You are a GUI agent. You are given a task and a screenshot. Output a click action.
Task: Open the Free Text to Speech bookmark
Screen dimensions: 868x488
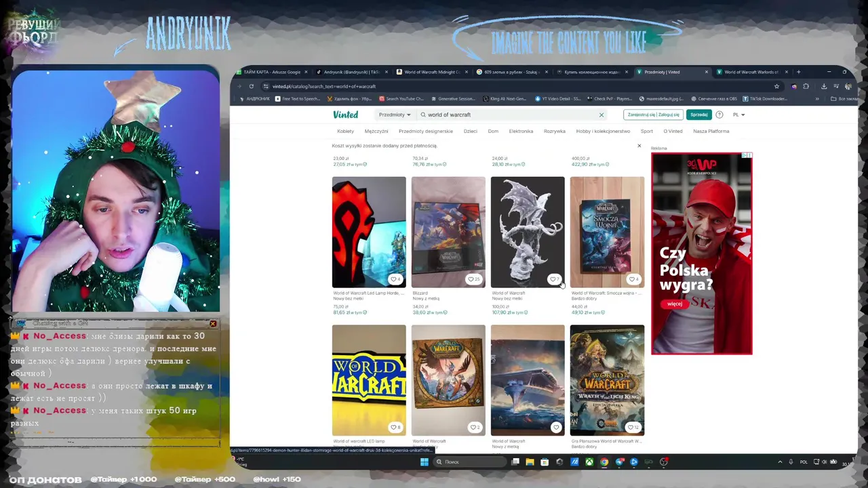coord(298,99)
